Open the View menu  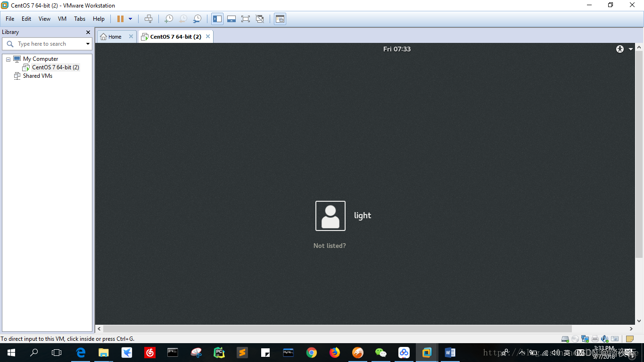[44, 19]
